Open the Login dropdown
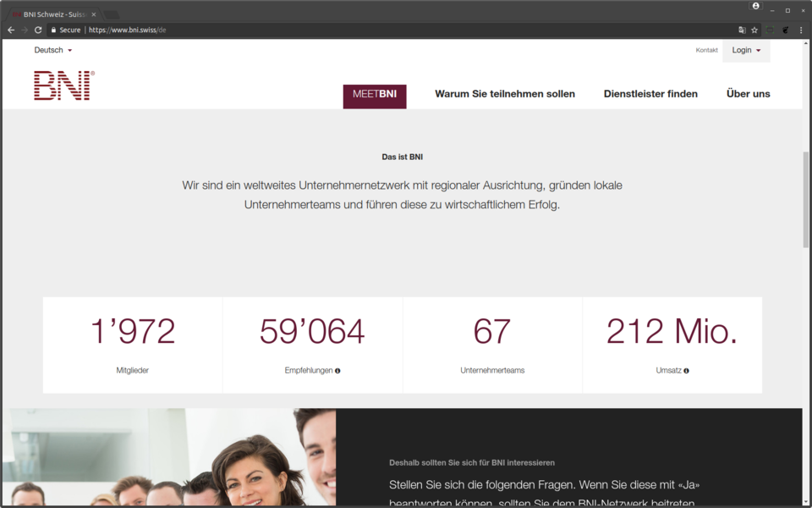The height and width of the screenshot is (508, 812). [x=746, y=50]
